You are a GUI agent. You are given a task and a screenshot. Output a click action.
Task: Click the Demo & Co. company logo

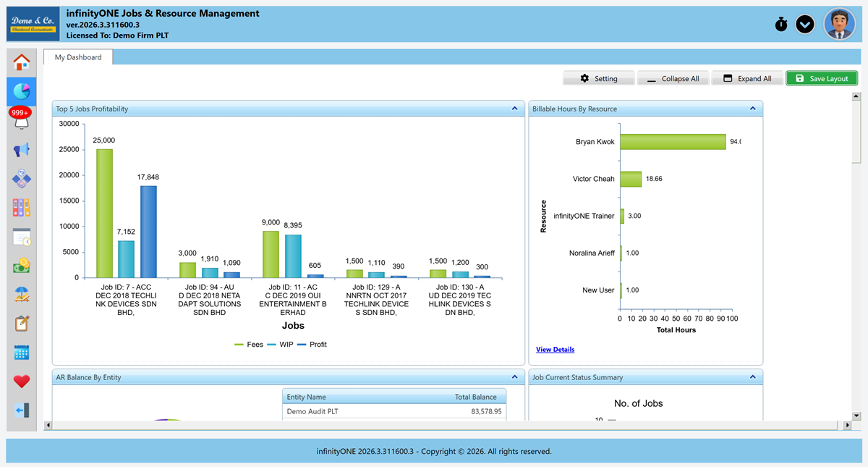click(33, 24)
